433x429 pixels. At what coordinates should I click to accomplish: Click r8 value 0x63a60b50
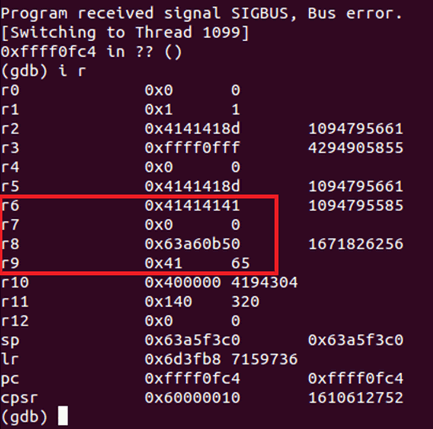(x=192, y=244)
